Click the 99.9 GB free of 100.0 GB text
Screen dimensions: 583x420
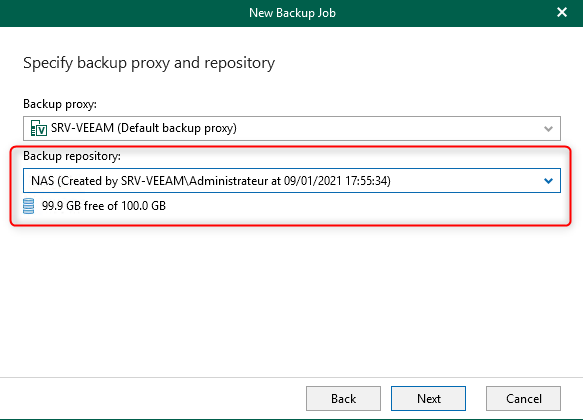tap(104, 206)
